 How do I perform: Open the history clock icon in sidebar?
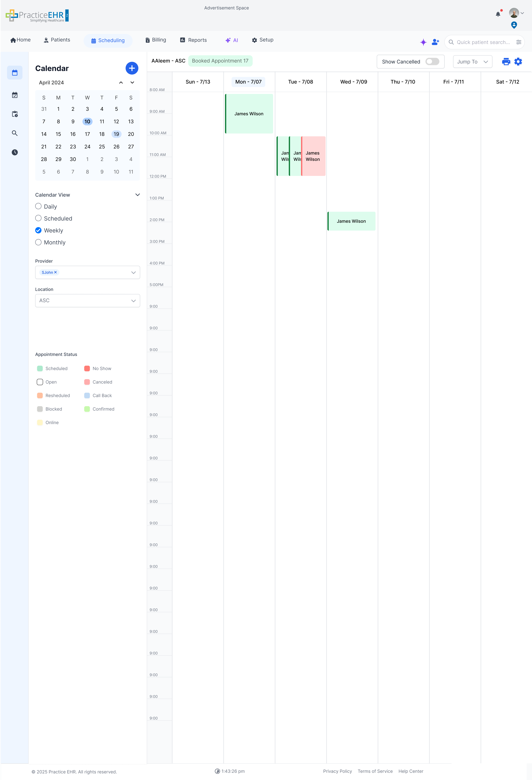[x=15, y=152]
